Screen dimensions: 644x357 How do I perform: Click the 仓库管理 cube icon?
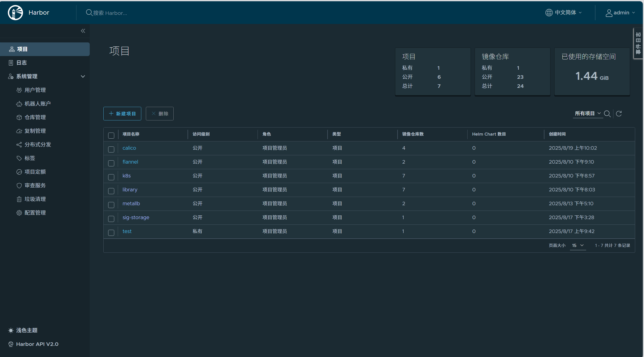coord(19,117)
